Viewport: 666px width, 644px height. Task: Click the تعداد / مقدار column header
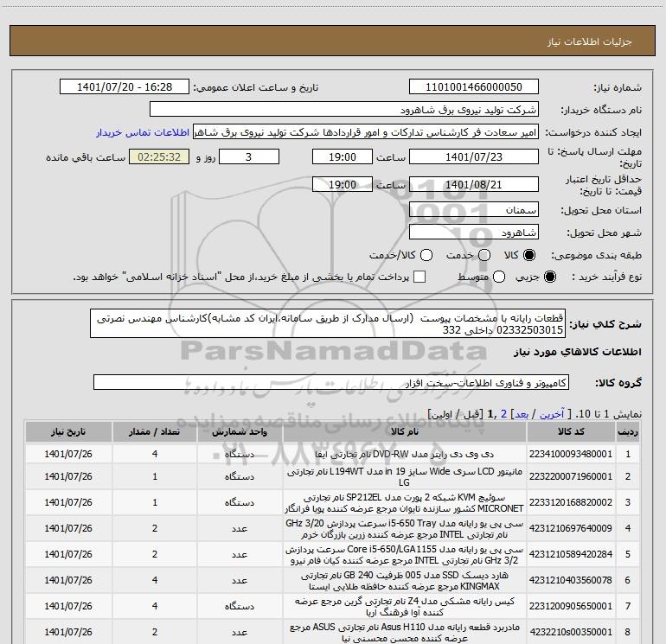(x=155, y=431)
